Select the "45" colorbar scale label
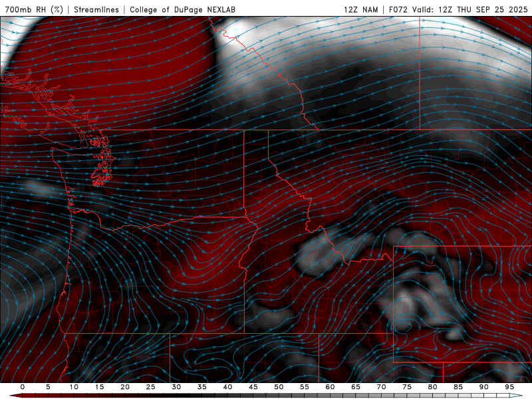The image size is (532, 399). point(253,387)
